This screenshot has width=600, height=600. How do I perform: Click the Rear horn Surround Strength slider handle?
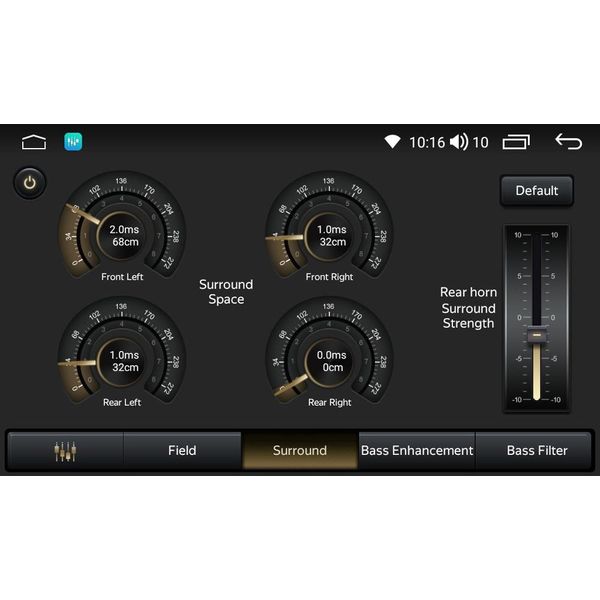click(x=537, y=336)
